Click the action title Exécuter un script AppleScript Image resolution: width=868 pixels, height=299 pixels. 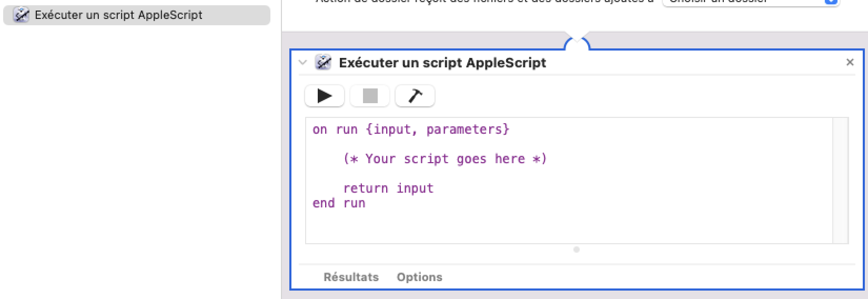tap(442, 63)
